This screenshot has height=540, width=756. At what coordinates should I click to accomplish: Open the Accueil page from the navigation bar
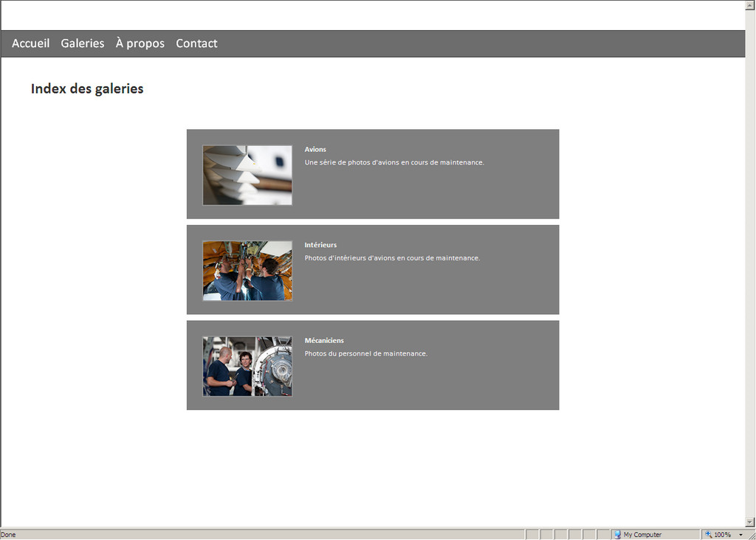31,44
